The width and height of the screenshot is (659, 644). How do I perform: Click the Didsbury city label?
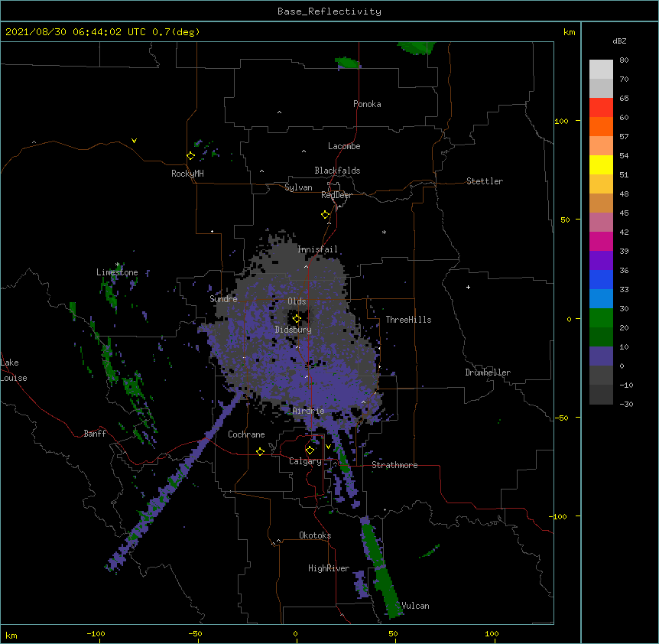point(294,330)
